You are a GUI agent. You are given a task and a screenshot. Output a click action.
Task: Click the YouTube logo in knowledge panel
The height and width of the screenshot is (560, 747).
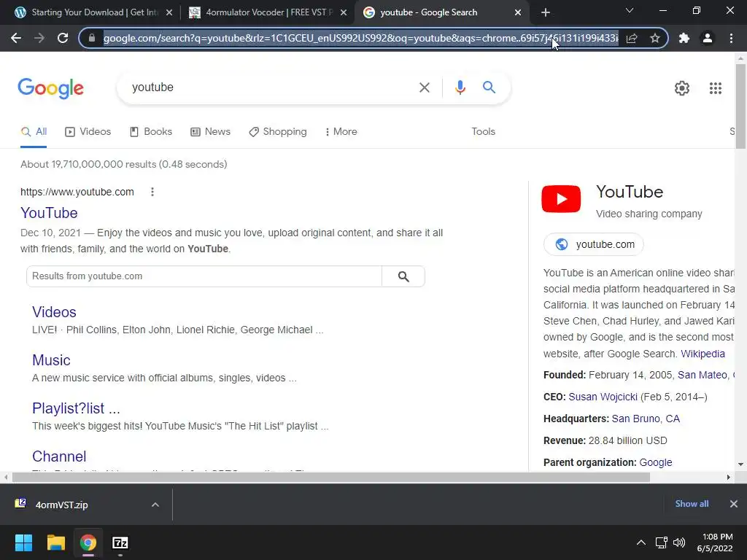(561, 198)
